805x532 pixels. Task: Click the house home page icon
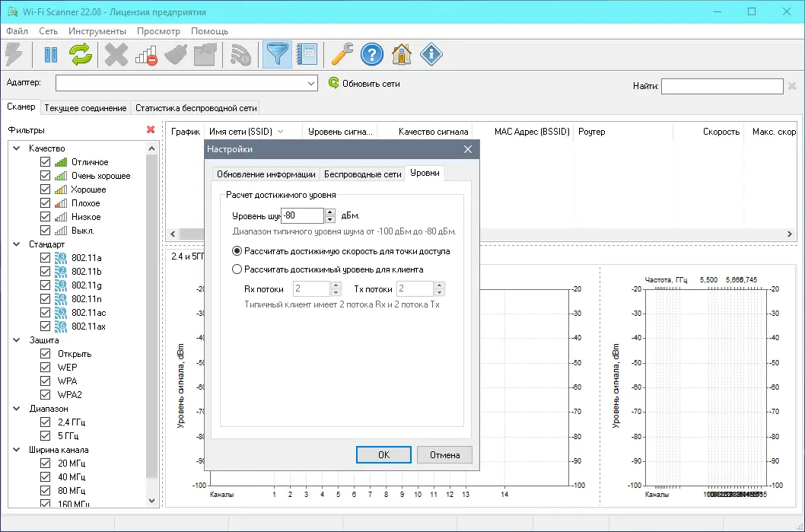coord(402,55)
